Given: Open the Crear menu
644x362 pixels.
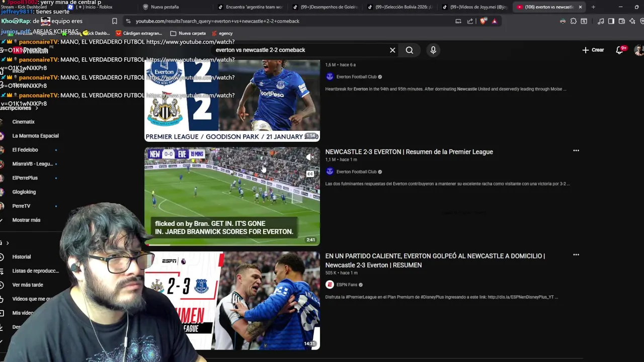Looking at the screenshot, I should [593, 50].
